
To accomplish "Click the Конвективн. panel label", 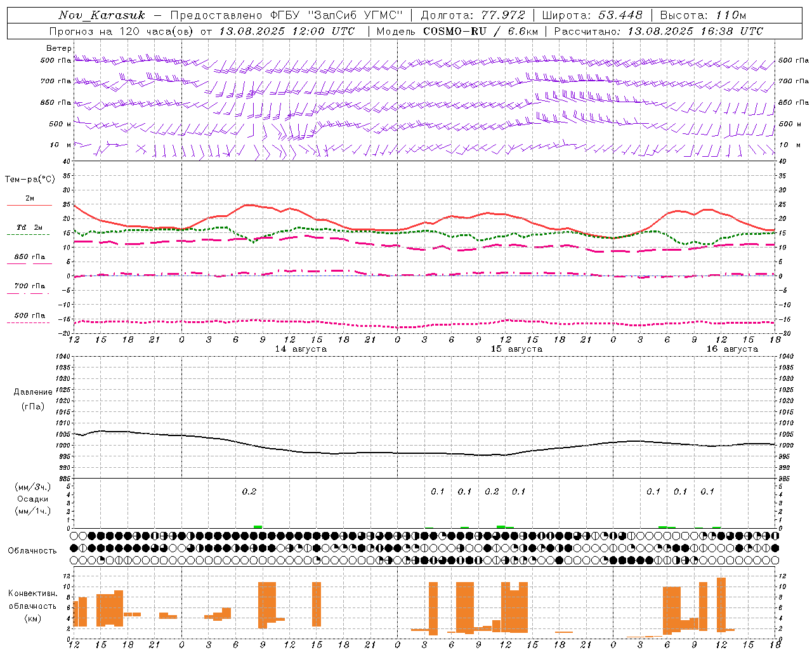I will pyautogui.click(x=33, y=594).
